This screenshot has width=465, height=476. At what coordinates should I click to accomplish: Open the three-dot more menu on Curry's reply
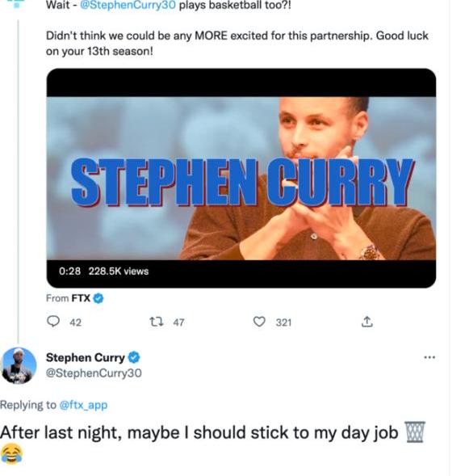[429, 357]
